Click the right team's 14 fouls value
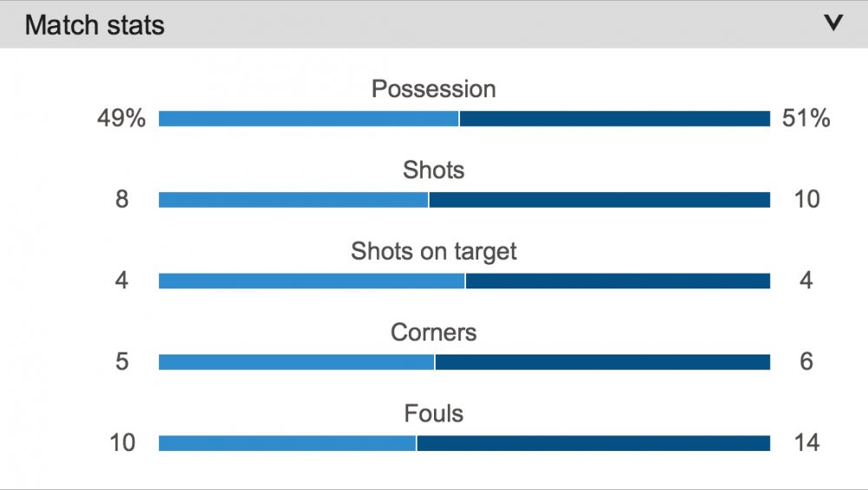868x490 pixels. tap(806, 443)
